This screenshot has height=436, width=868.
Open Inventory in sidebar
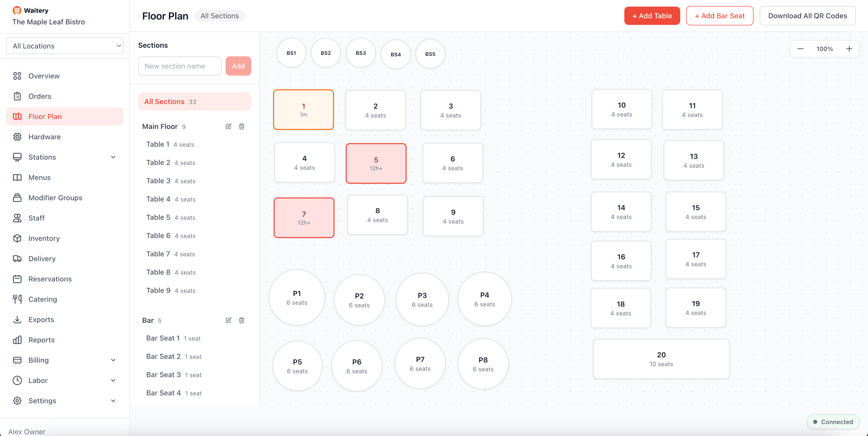pyautogui.click(x=65, y=238)
